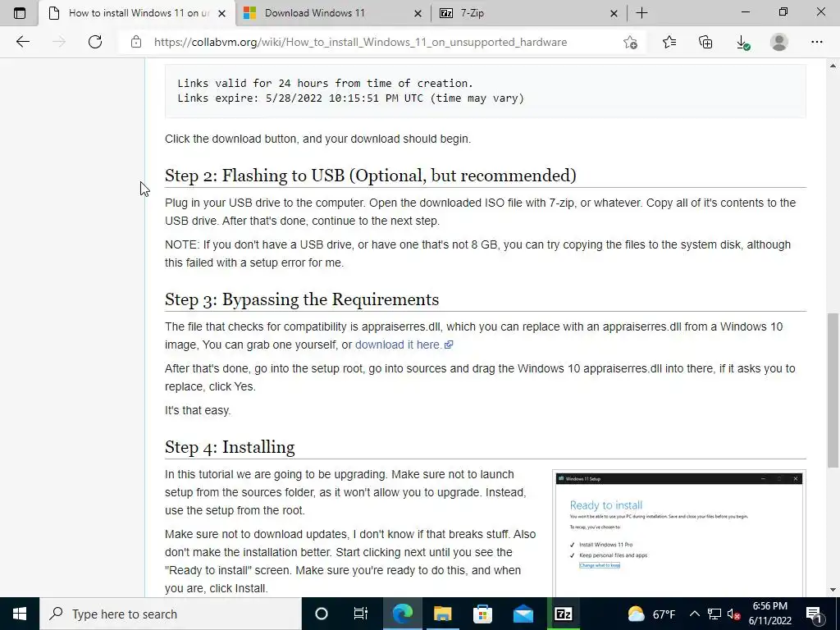
Task: Click the 'Links expire: 5/28/2022' code line
Action: click(x=351, y=98)
